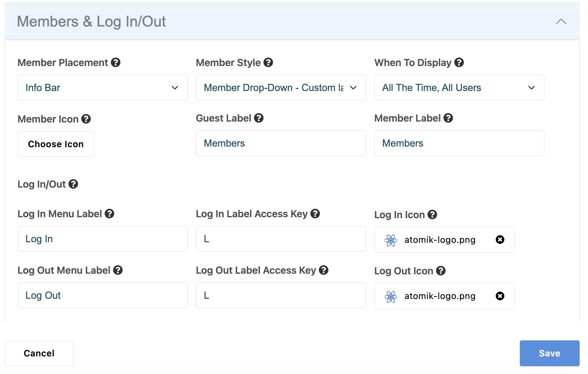
Task: Open the When To Display dropdown
Action: coord(459,88)
